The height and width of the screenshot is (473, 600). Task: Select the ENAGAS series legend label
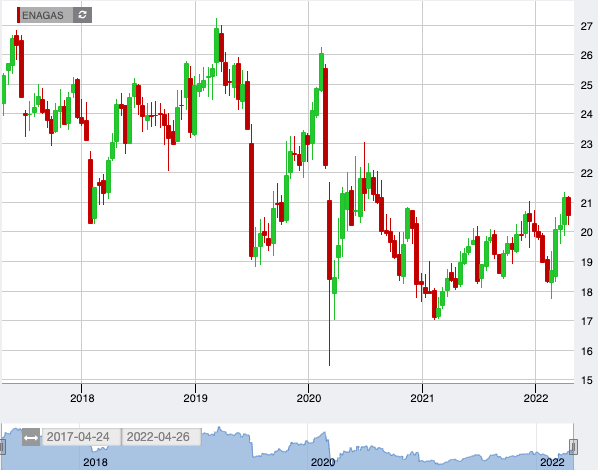[x=42, y=15]
